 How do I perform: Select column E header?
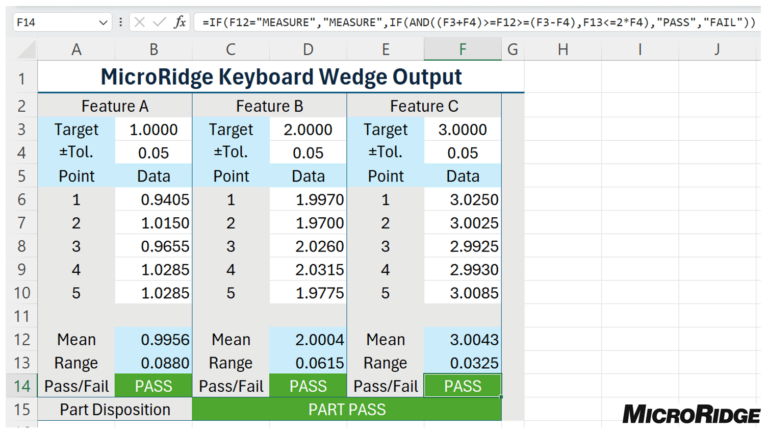click(x=385, y=49)
